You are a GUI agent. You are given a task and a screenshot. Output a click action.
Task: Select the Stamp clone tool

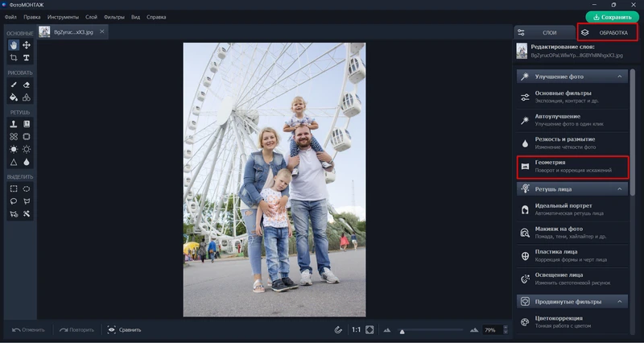[14, 124]
